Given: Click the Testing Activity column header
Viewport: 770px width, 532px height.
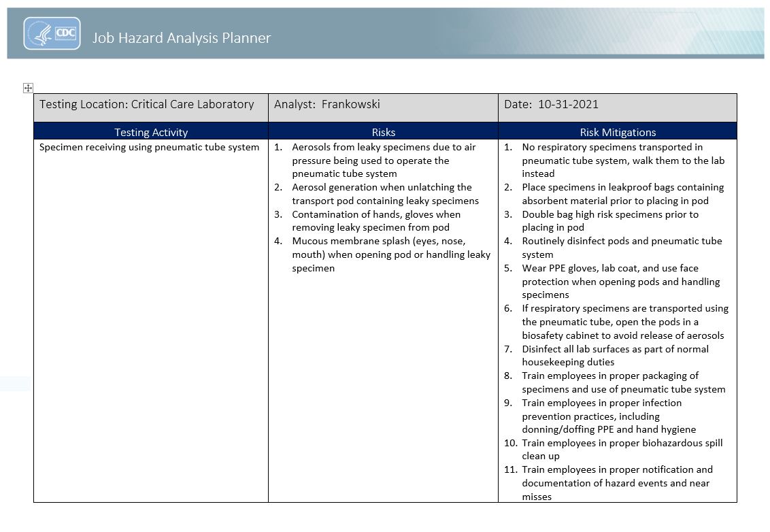Looking at the screenshot, I should coord(150,132).
